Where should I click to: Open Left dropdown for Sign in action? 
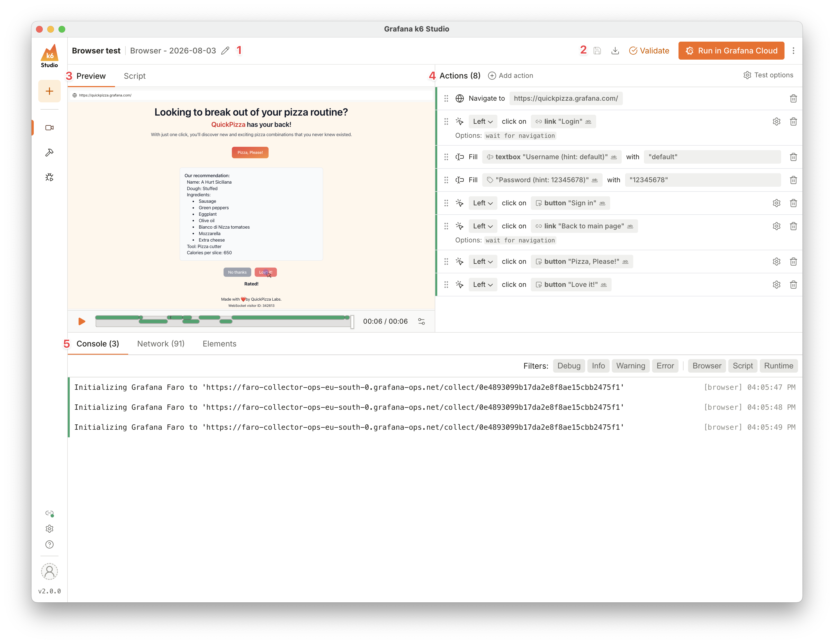[x=483, y=203]
